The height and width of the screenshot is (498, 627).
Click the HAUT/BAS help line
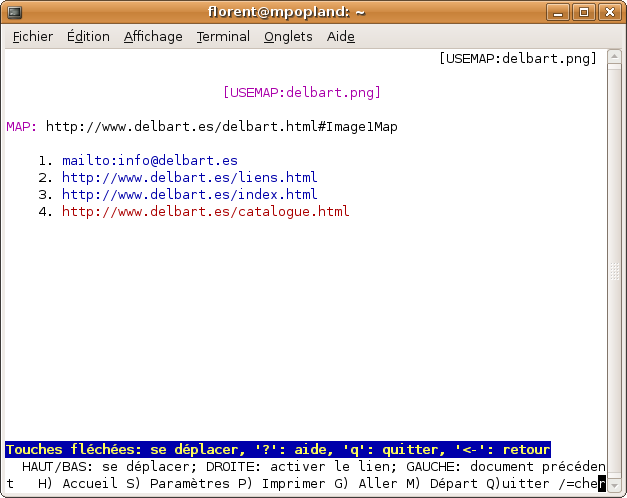click(x=314, y=467)
